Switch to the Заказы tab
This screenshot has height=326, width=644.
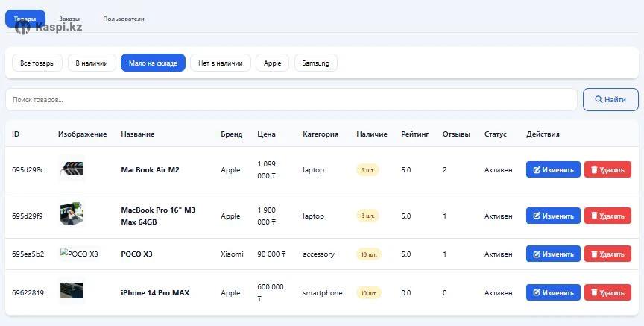coord(69,19)
